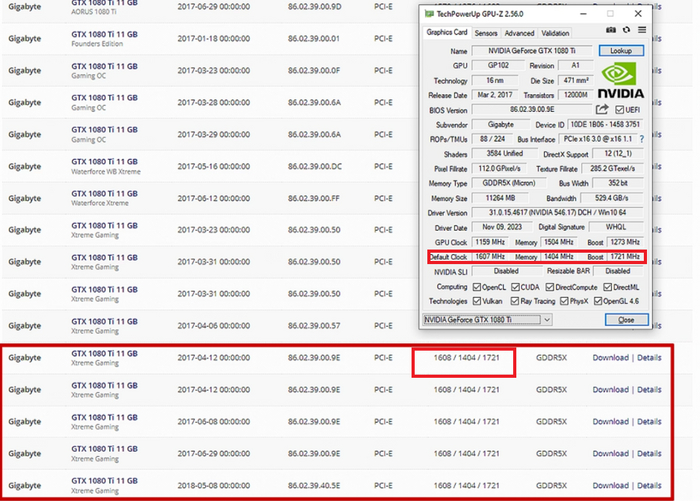This screenshot has height=501, width=700.
Task: Click the BIOS export share icon
Action: (602, 110)
